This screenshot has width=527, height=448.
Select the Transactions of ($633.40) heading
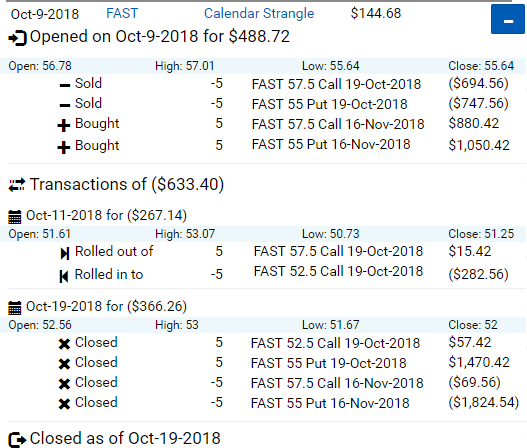pos(127,185)
